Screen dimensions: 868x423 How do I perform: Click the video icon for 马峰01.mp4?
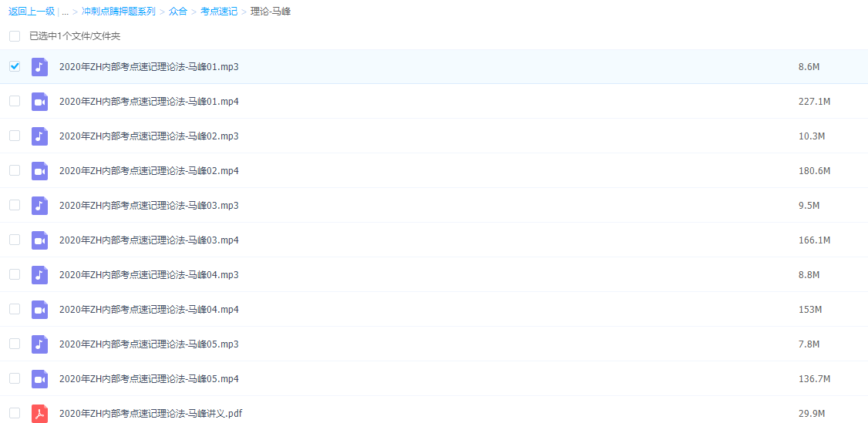(39, 102)
